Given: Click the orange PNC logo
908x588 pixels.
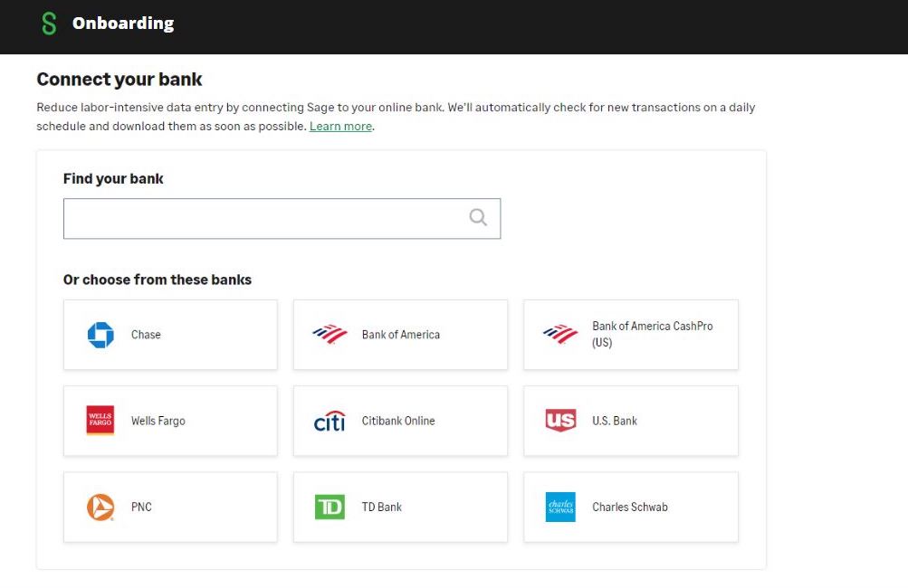Looking at the screenshot, I should [100, 507].
